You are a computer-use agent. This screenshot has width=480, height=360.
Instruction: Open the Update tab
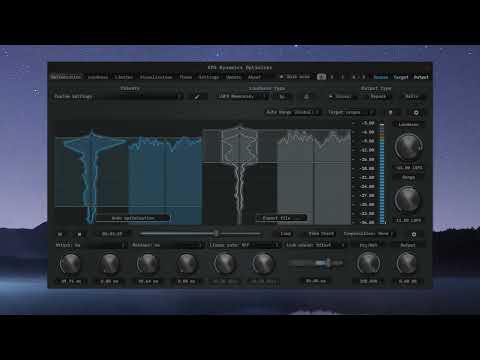pos(233,77)
